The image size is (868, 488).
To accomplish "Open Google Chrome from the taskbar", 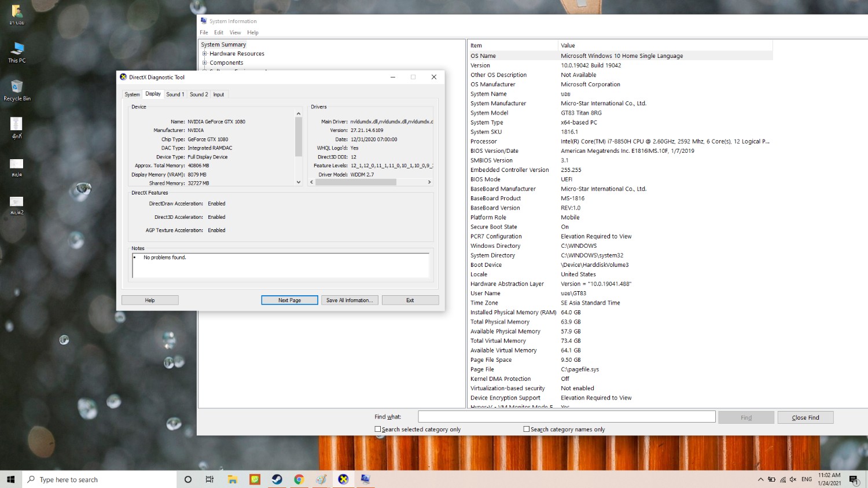I will tap(299, 479).
